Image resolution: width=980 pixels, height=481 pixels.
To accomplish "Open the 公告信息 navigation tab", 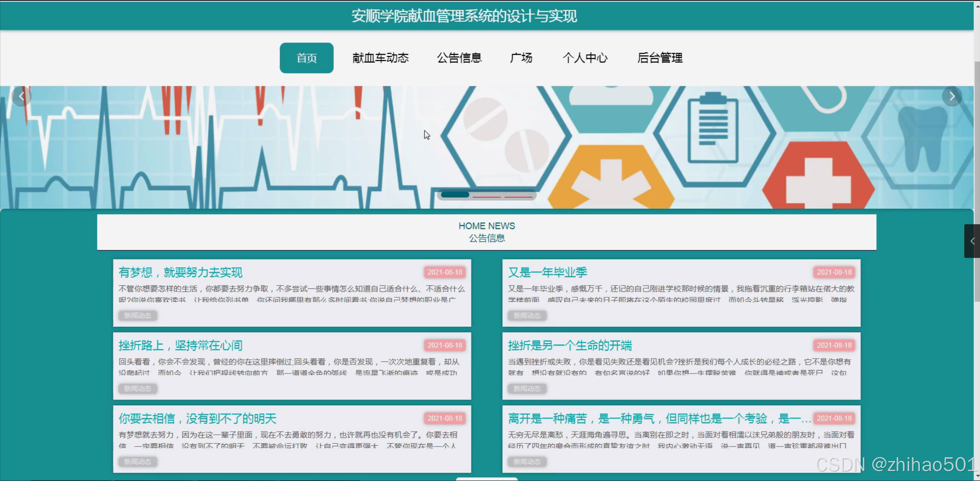I will (460, 58).
